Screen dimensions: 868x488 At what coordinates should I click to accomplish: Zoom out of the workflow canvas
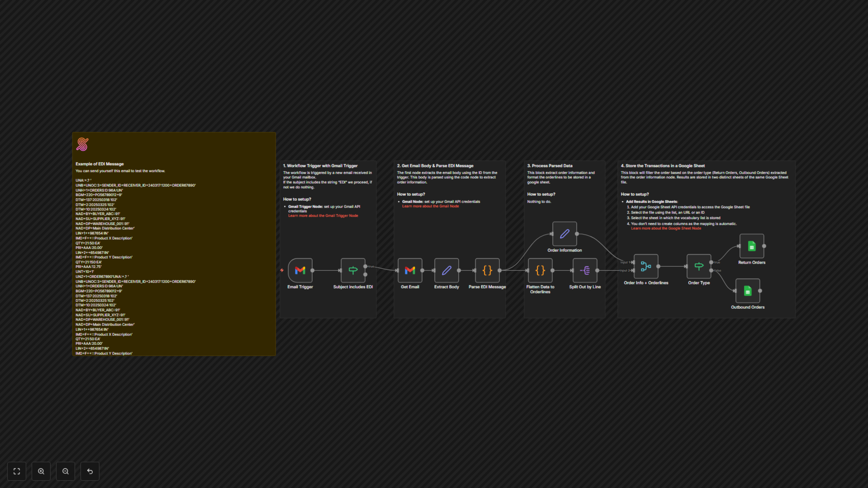coord(65,471)
